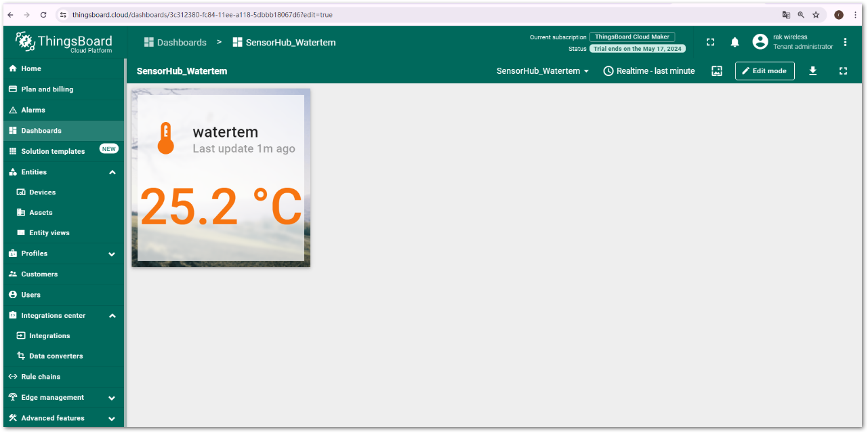This screenshot has height=433, width=868.
Task: Reload the browser page
Action: coord(43,14)
